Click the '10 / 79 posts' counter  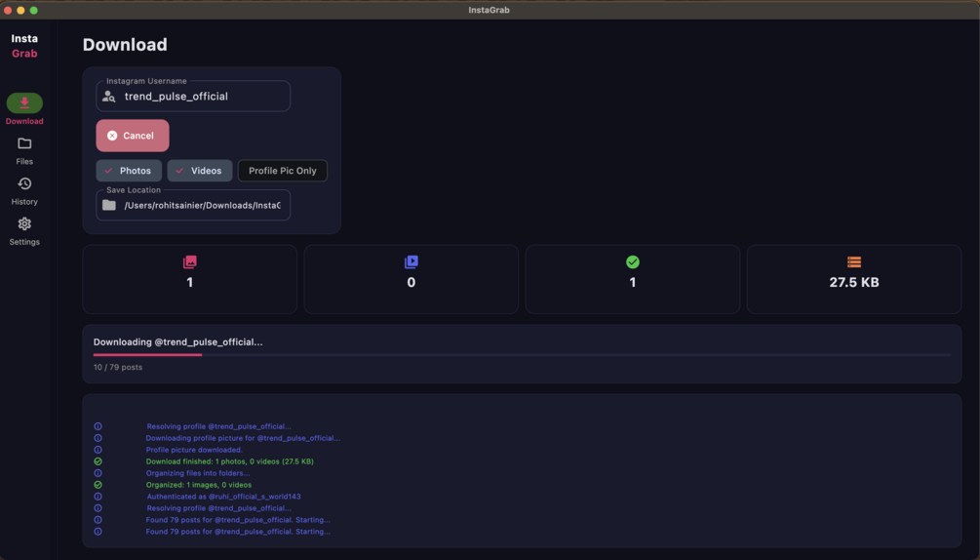[x=117, y=367]
